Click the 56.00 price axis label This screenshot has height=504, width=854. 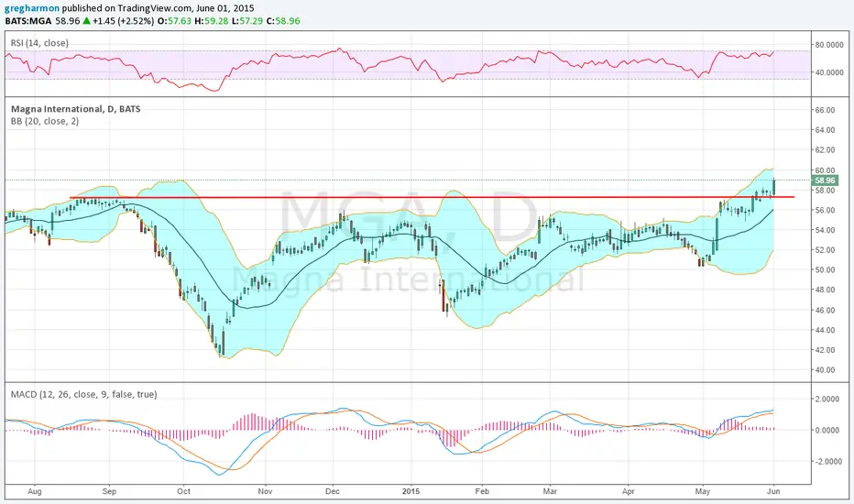tap(825, 211)
